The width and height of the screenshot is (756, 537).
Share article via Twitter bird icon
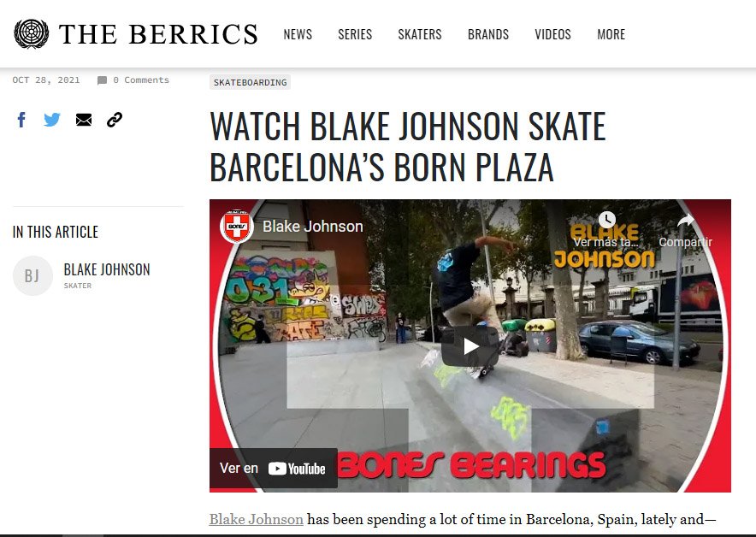(52, 120)
